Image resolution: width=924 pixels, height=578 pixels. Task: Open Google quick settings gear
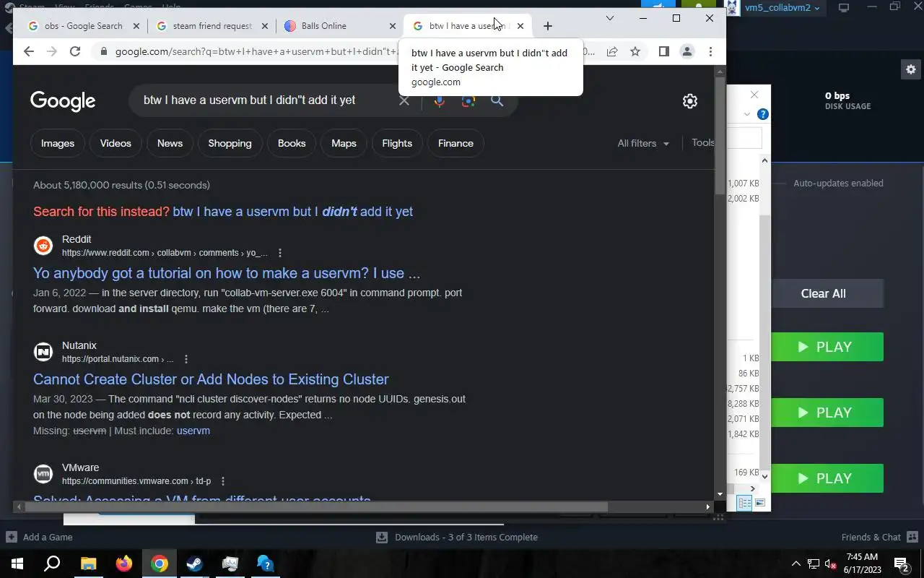pyautogui.click(x=690, y=101)
